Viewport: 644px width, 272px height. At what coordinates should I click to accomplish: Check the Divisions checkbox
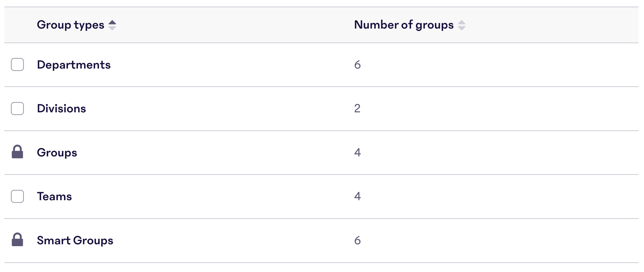click(x=17, y=109)
